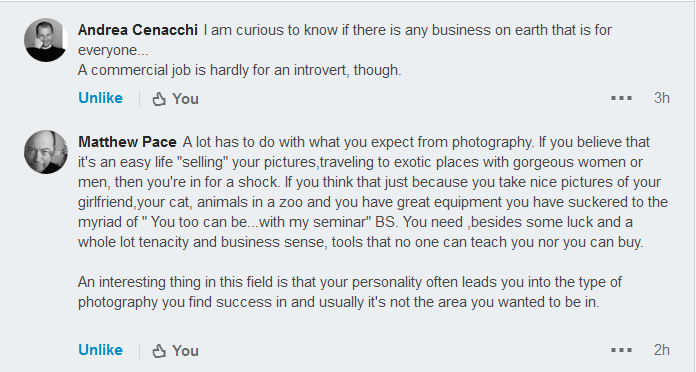Image resolution: width=696 pixels, height=372 pixels.
Task: Open the three-dot menu on Matthew's comment
Action: pos(621,350)
